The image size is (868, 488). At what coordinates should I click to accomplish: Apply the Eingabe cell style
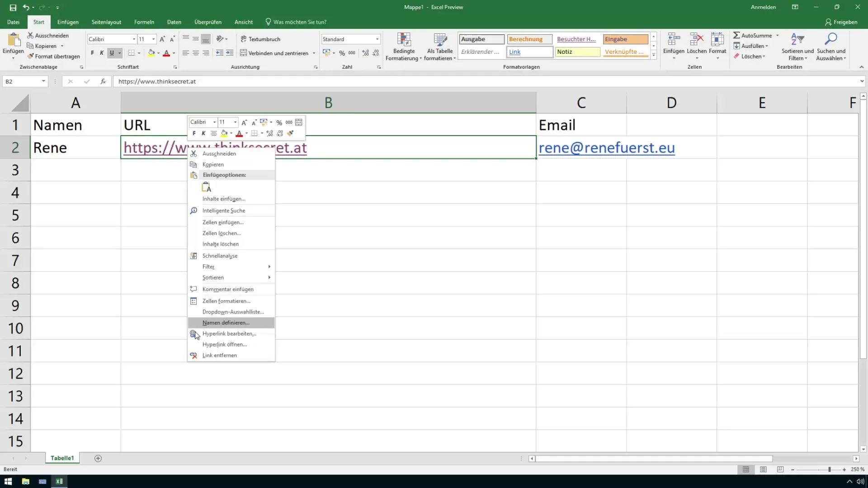click(x=626, y=39)
